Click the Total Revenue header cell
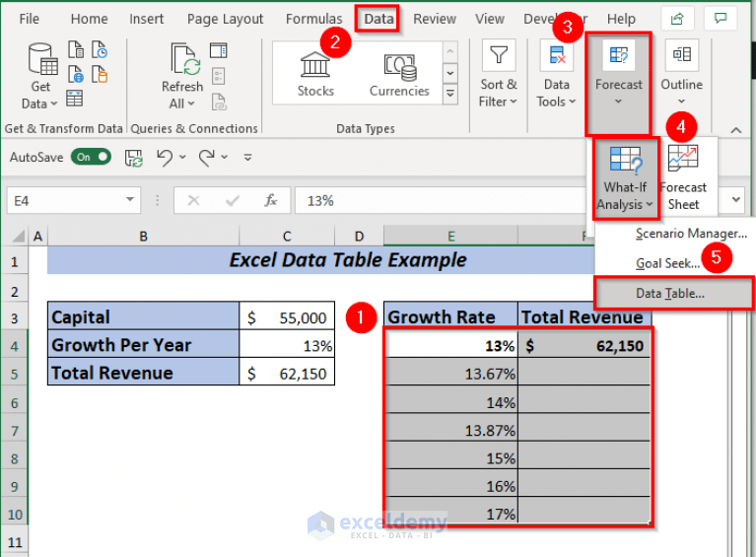 (x=584, y=316)
